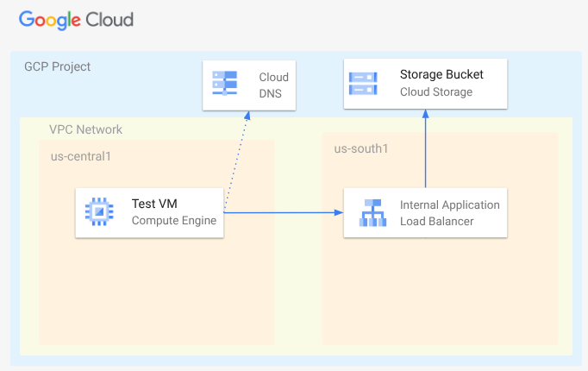This screenshot has height=371, width=588.
Task: Click the "GCP Project" label
Action: click(57, 66)
